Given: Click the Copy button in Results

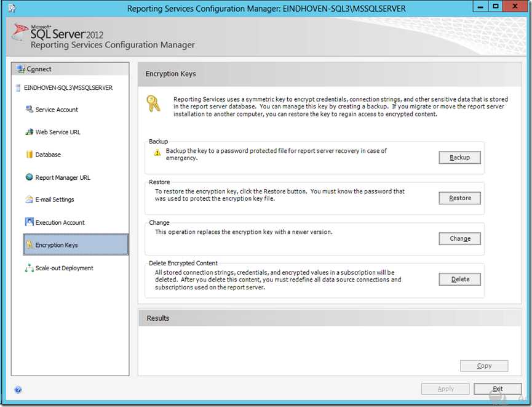Looking at the screenshot, I should [484, 366].
